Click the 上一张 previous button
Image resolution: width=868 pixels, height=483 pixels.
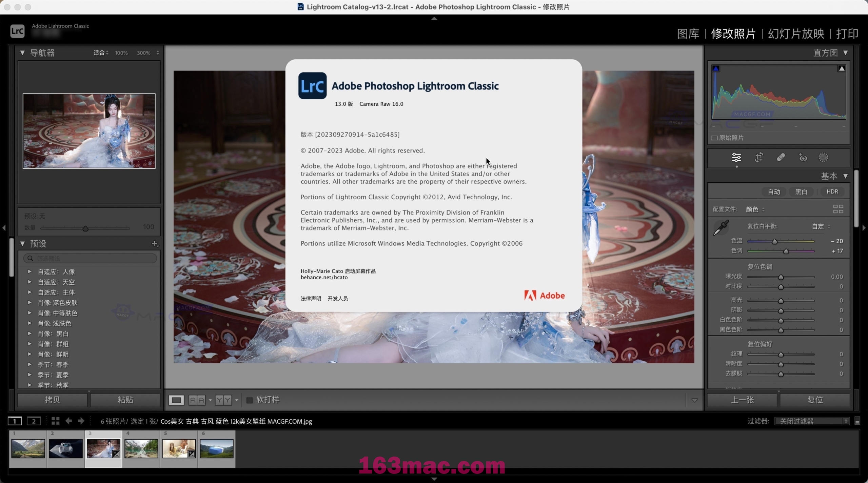click(x=742, y=400)
